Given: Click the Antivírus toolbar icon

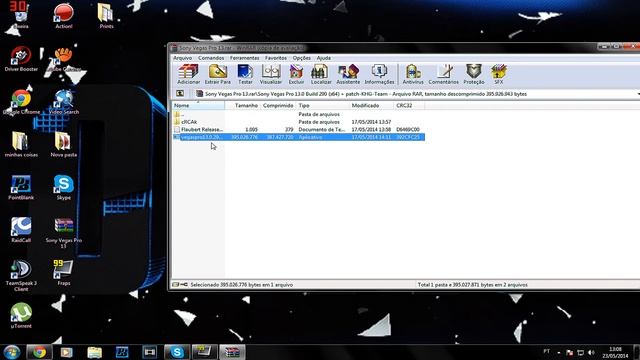Looking at the screenshot, I should [413, 74].
